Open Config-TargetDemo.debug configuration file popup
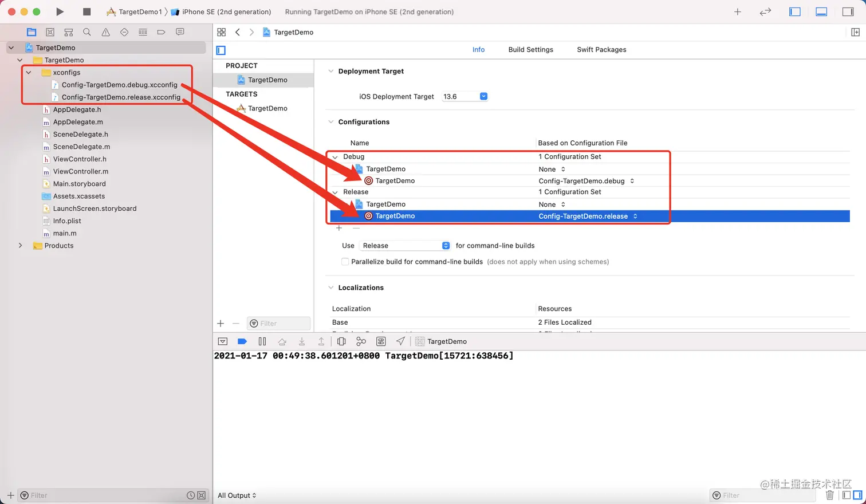The width and height of the screenshot is (866, 504). tap(586, 181)
